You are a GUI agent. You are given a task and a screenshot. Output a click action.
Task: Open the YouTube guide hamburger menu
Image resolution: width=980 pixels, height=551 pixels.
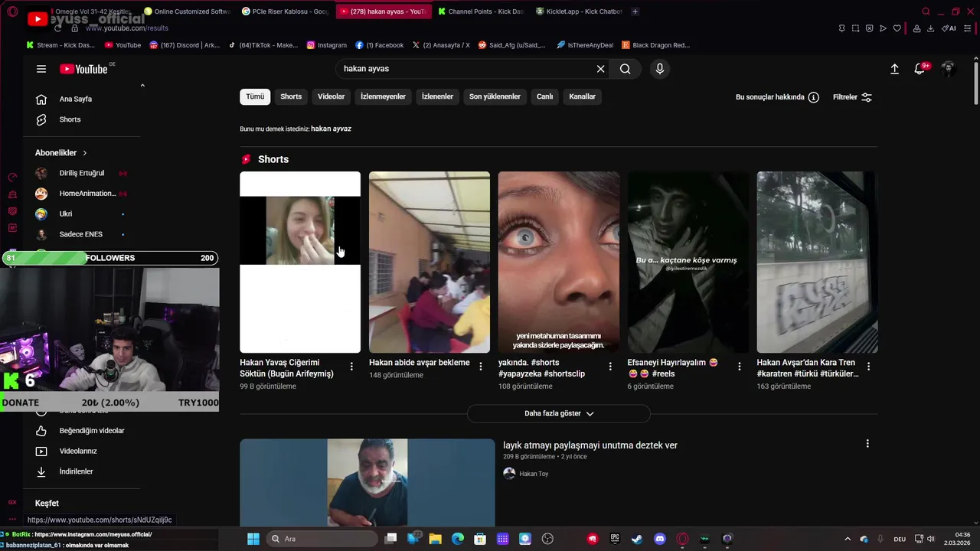[x=41, y=69]
